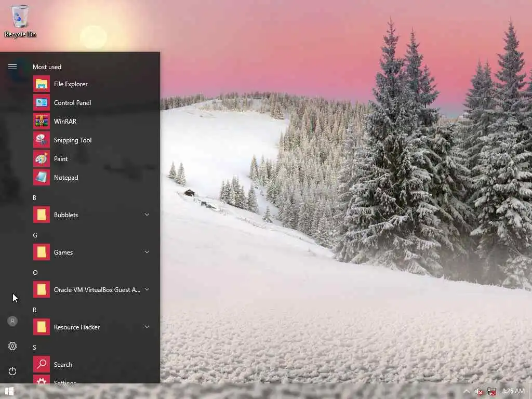The height and width of the screenshot is (399, 532).
Task: Expand the Bubblets folder chevron
Action: [147, 215]
